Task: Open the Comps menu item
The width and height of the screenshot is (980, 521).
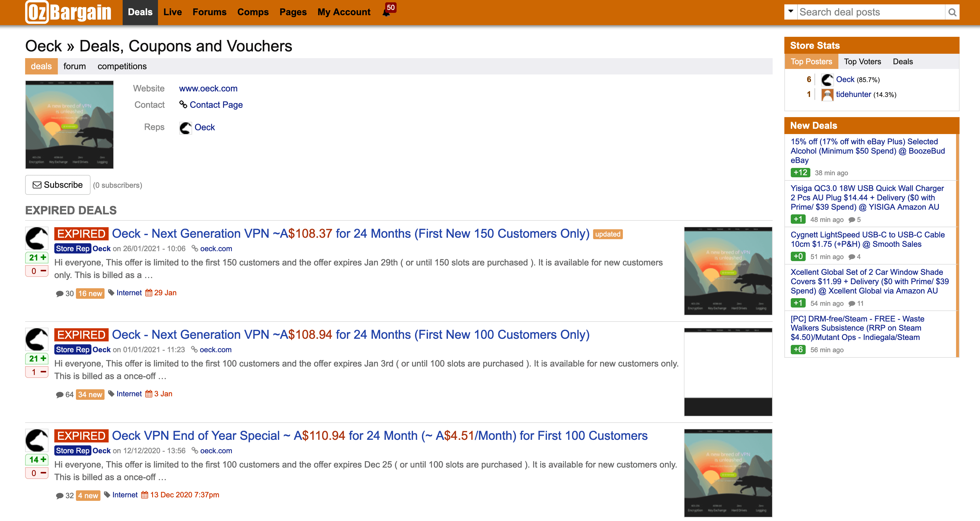Action: coord(253,12)
